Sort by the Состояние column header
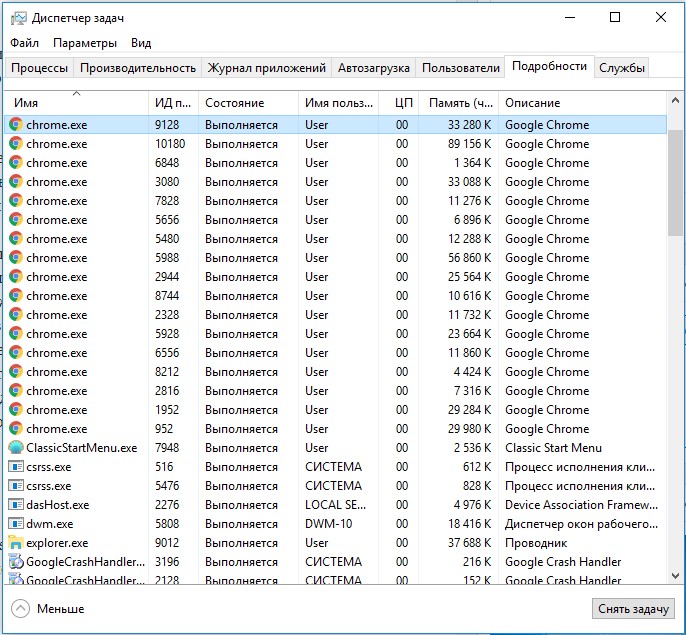This screenshot has width=686, height=635. pos(248,103)
